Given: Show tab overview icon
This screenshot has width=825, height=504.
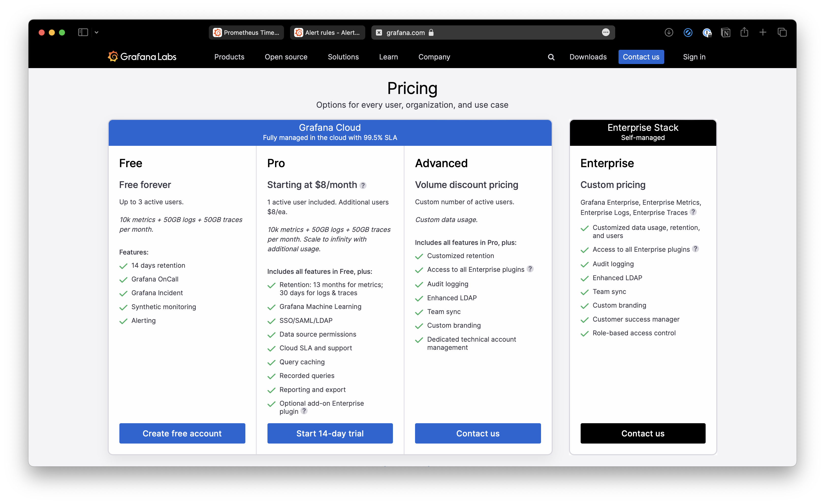Looking at the screenshot, I should tap(782, 33).
